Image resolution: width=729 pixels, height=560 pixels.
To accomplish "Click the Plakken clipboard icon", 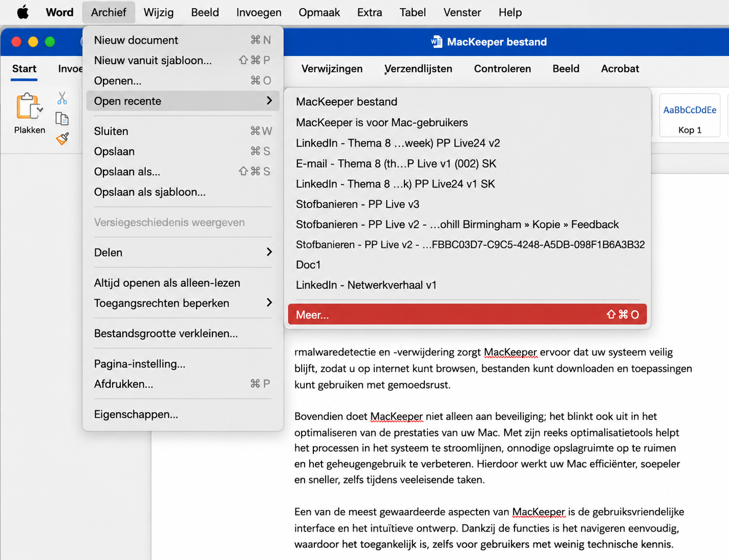I will point(26,107).
